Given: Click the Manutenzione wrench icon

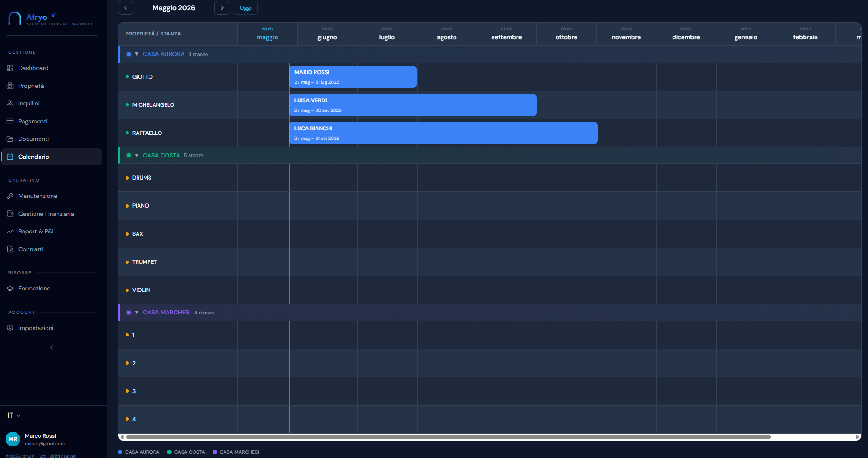Looking at the screenshot, I should point(10,196).
